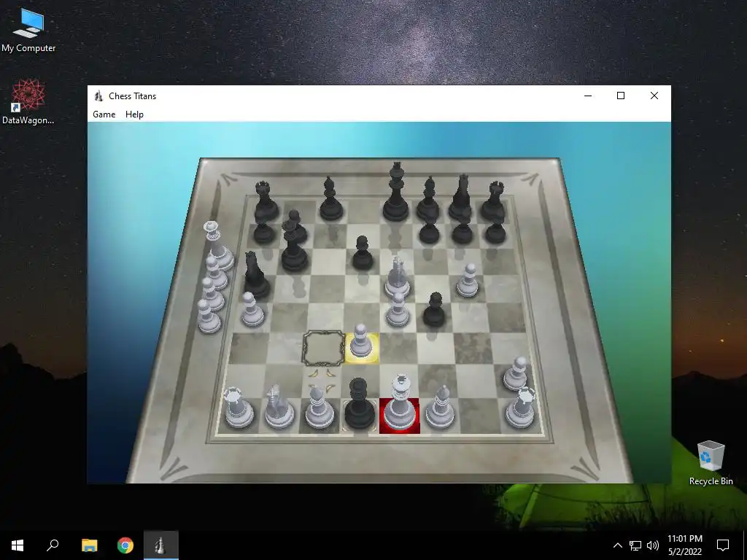Select the white pawn in front of the right rook
The image size is (747, 560).
click(x=516, y=374)
